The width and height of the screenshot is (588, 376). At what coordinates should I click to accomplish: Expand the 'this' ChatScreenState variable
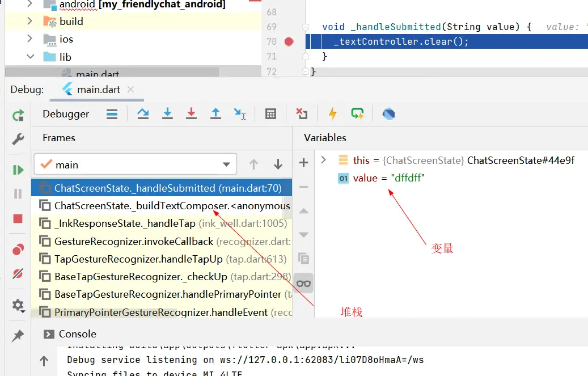(324, 160)
